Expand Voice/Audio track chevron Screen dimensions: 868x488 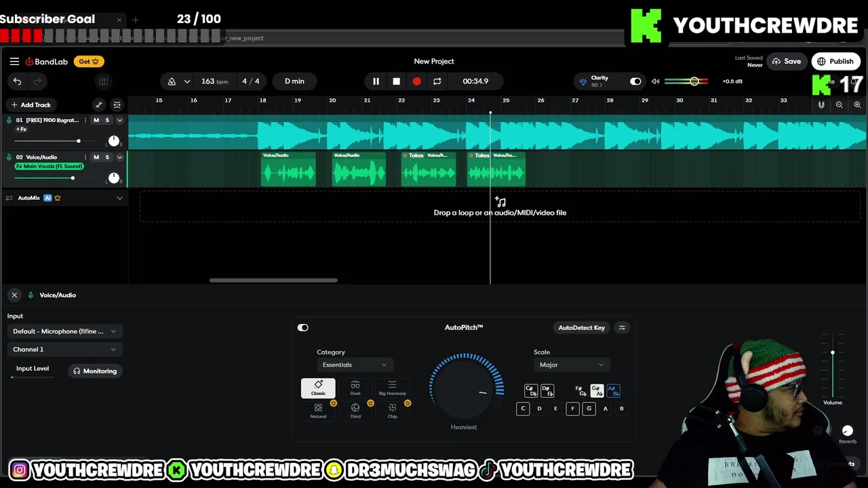[119, 157]
